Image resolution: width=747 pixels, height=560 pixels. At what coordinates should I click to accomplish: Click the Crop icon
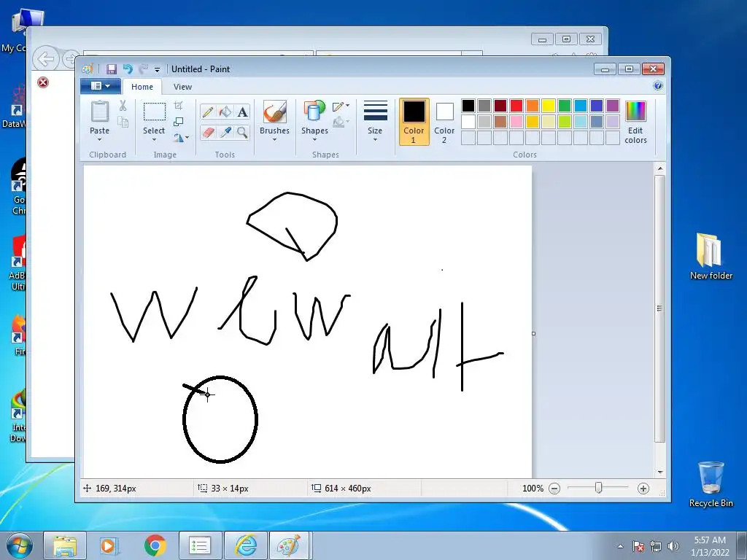coord(178,106)
